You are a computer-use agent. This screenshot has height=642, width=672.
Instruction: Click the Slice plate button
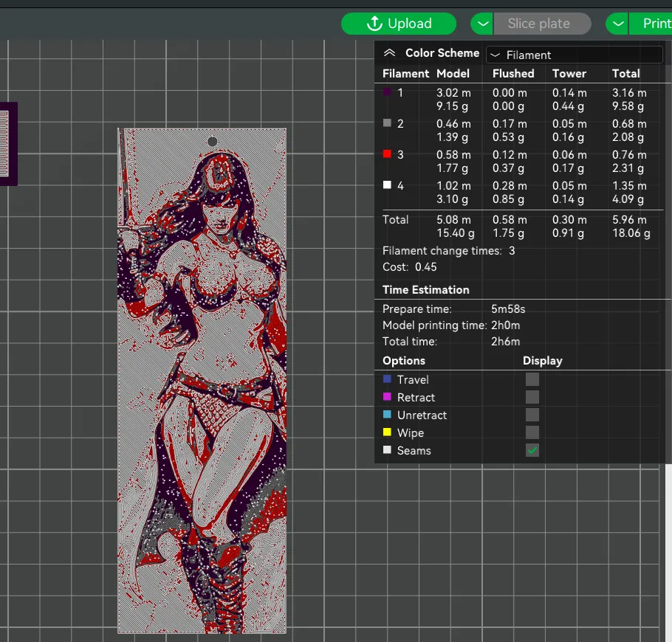coord(542,24)
